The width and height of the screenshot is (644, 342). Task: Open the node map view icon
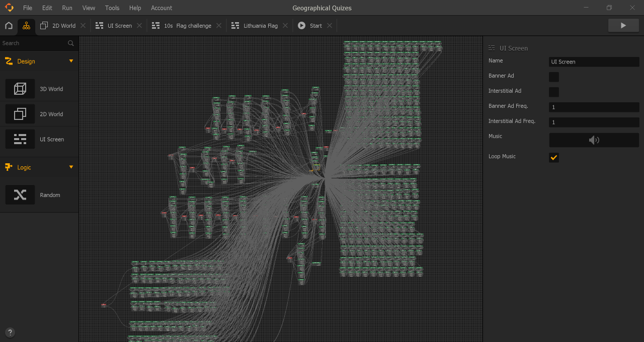(x=26, y=25)
